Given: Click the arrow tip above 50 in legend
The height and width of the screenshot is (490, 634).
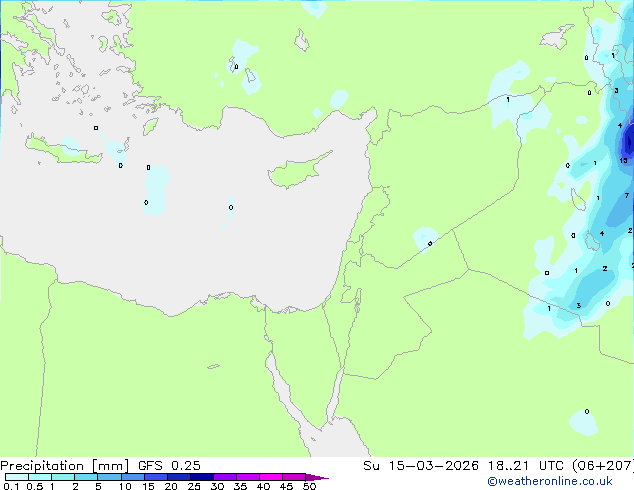Looking at the screenshot, I should pos(317,477).
